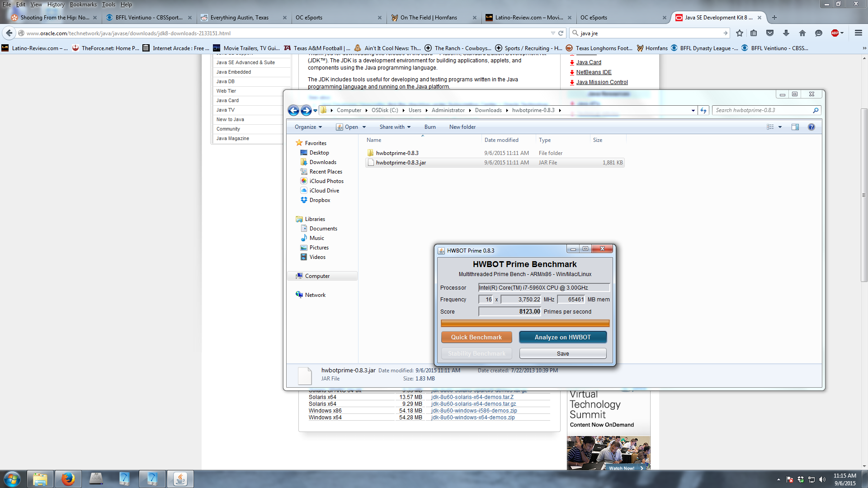
Task: Open Firefox downloads arrow icon
Action: 786,33
